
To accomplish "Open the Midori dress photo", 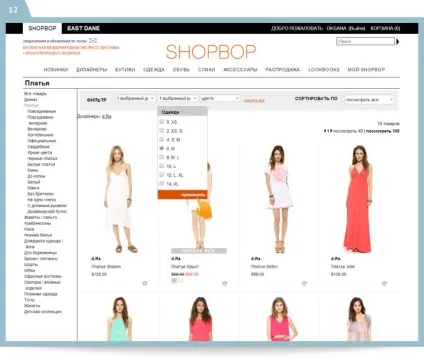I will (279, 199).
